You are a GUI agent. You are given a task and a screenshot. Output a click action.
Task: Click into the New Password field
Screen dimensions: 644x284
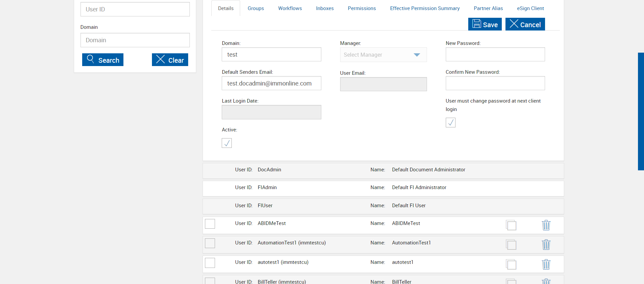495,54
